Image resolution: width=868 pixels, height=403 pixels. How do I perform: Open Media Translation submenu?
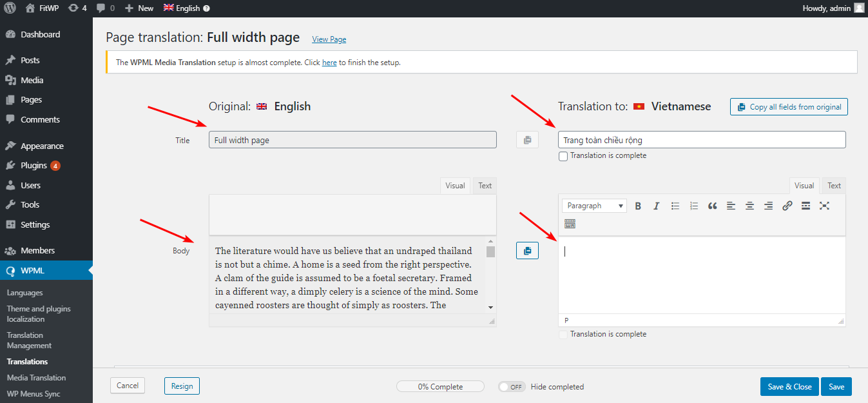click(37, 378)
